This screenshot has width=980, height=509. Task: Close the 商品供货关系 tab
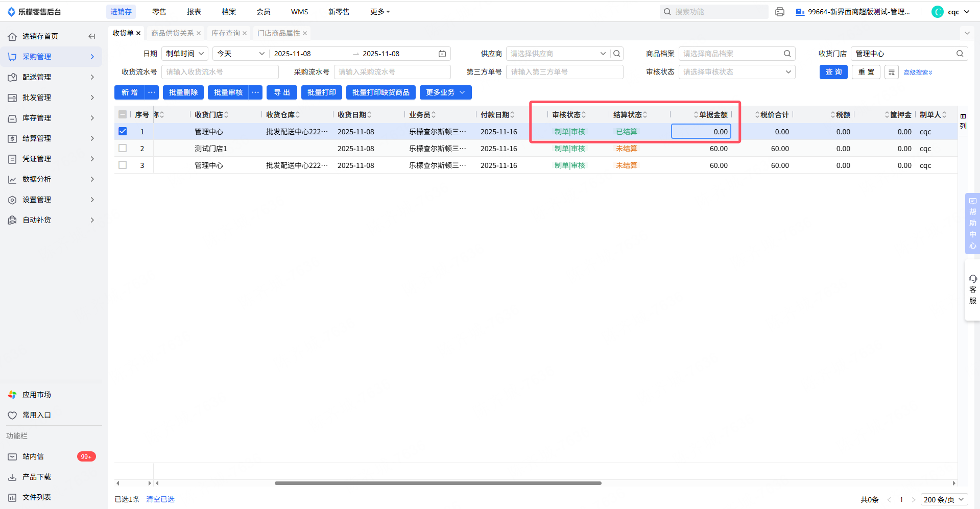tap(199, 33)
